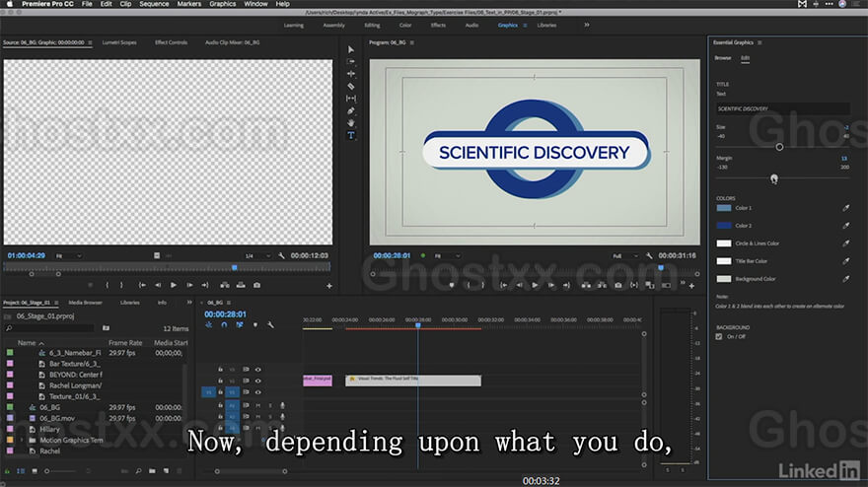Toggle Linked Selection in timeline
The image size is (868, 487).
pyautogui.click(x=240, y=325)
